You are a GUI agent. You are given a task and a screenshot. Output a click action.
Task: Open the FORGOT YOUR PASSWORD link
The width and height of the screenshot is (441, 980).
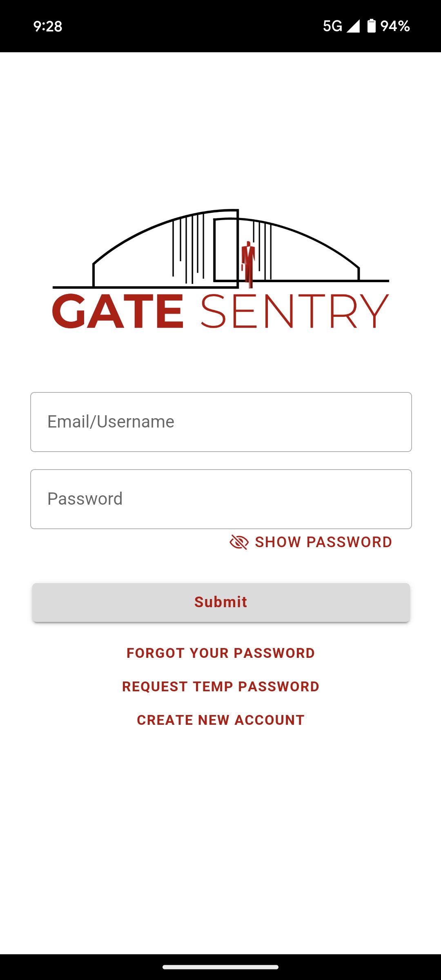221,653
